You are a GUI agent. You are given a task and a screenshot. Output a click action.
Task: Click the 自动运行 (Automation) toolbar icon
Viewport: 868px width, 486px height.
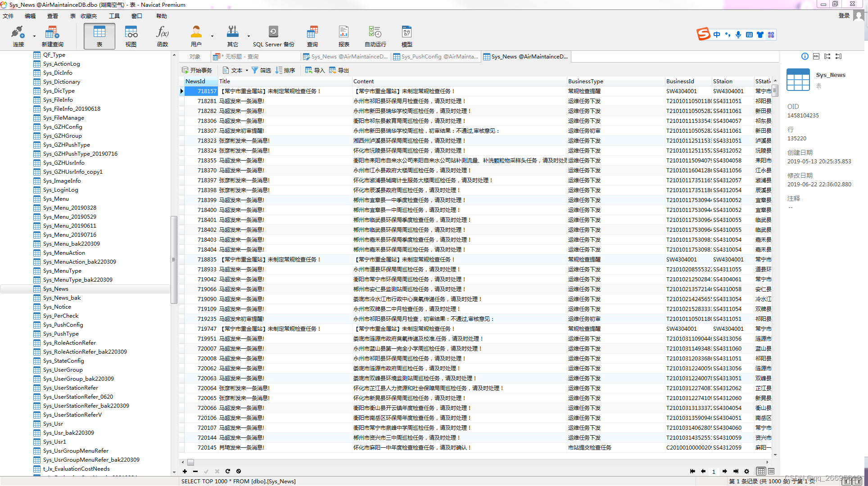[x=375, y=36]
